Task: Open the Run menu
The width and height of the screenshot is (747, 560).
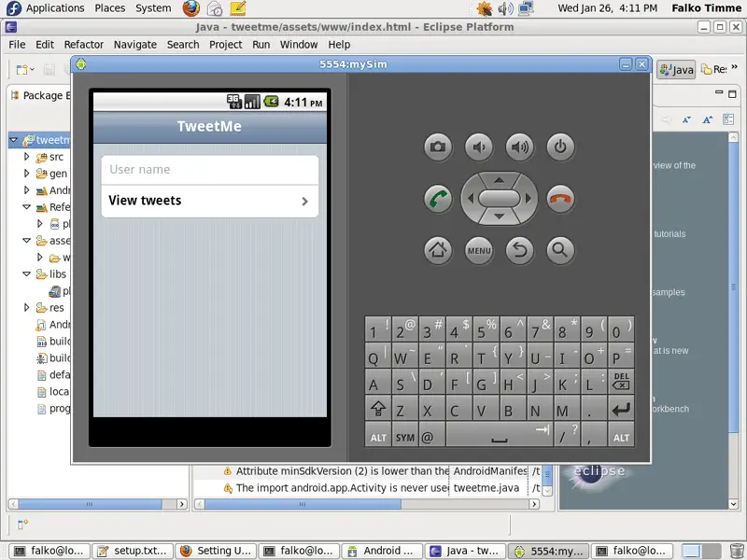Action: click(x=261, y=44)
